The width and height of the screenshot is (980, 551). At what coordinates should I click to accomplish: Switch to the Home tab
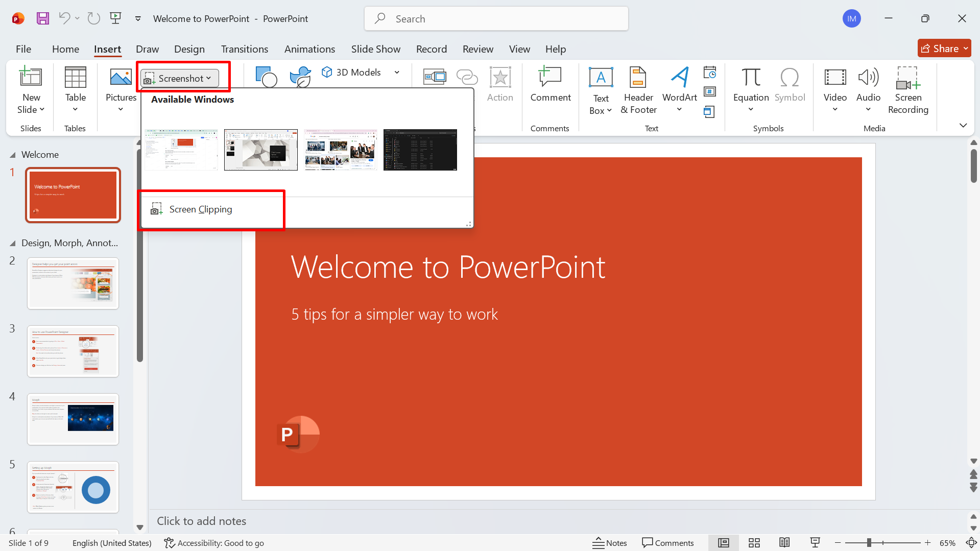[65, 49]
